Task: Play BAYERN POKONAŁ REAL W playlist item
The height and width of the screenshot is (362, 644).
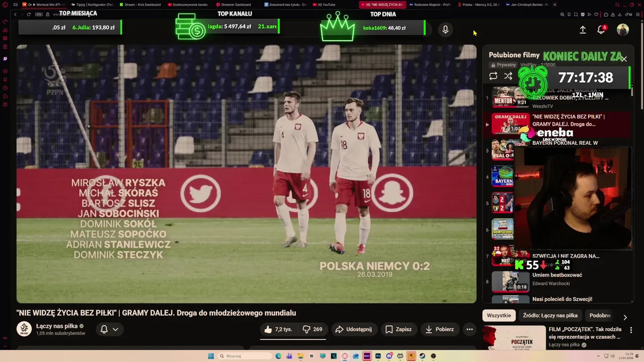Action: [565, 143]
